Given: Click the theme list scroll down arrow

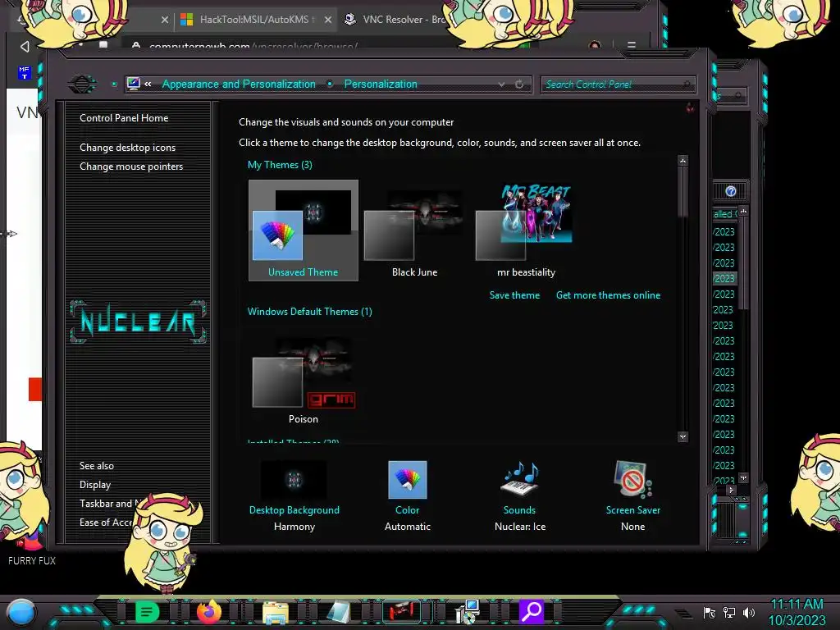Looking at the screenshot, I should click(x=682, y=437).
